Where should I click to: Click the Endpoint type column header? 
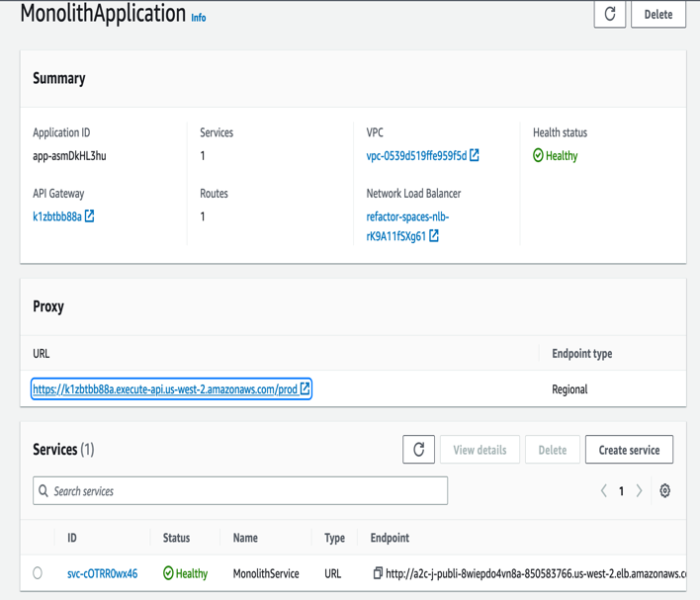582,354
